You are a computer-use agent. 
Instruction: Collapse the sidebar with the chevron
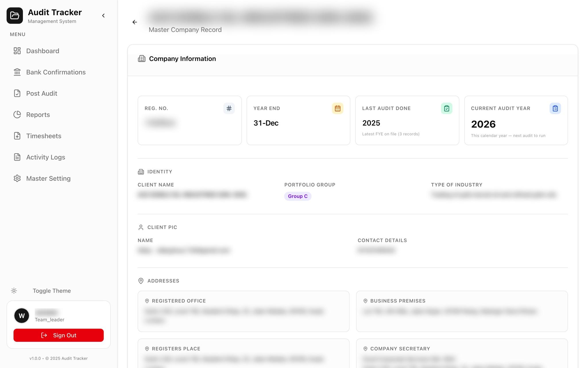[103, 16]
